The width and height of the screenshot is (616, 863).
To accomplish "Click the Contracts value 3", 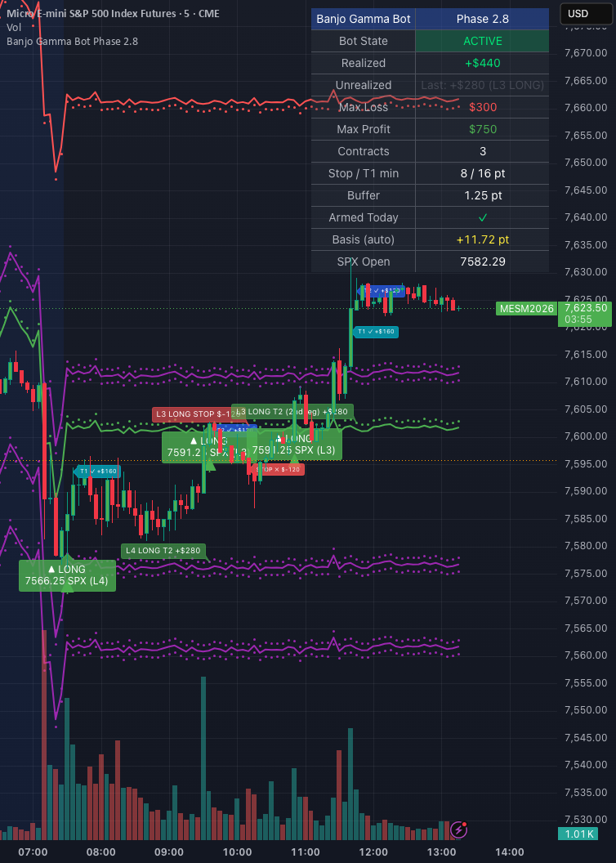I will pyautogui.click(x=482, y=151).
